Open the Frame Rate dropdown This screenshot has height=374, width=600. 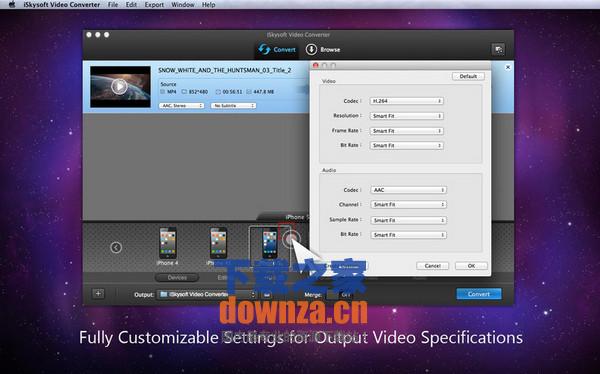point(406,131)
